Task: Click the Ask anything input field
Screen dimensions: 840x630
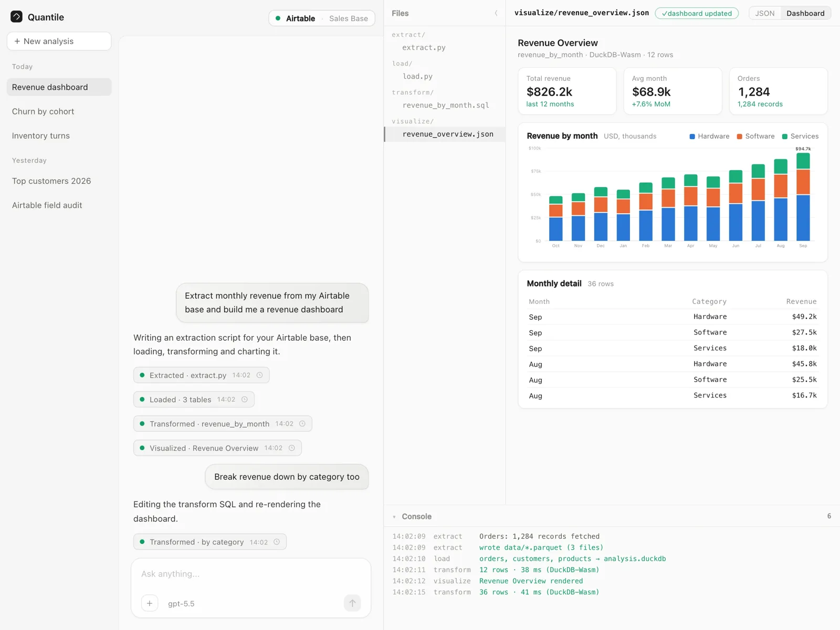Action: 251,574
